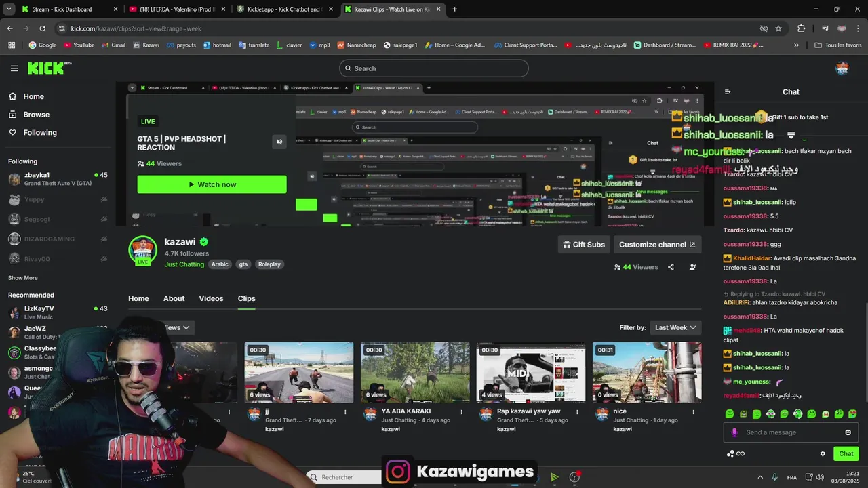This screenshot has height=488, width=868.
Task: Switch to Stream - Kick Dashboard tab
Action: point(69,9)
